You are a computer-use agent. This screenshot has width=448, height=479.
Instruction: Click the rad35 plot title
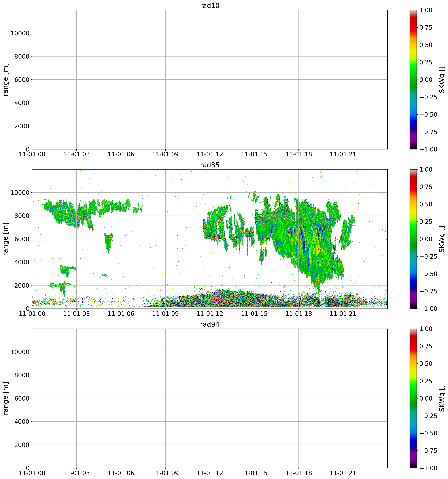coord(210,165)
